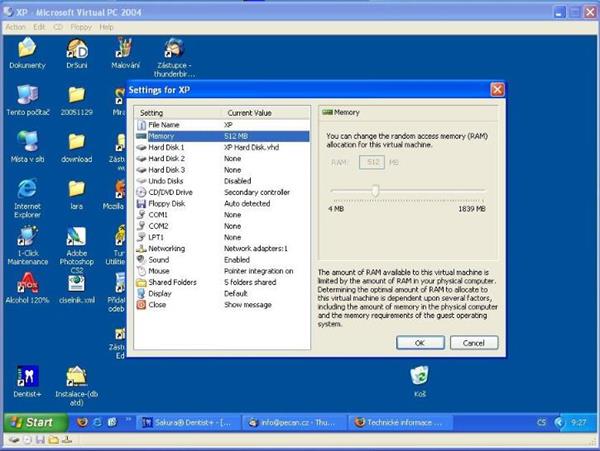Select the Hard Disk 3 setting
The width and height of the screenshot is (600, 451).
click(x=222, y=170)
